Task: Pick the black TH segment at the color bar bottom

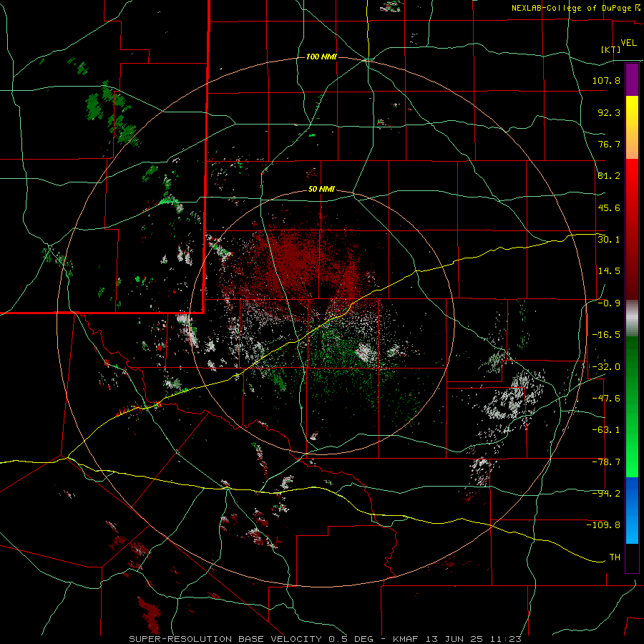Action: coord(632,558)
